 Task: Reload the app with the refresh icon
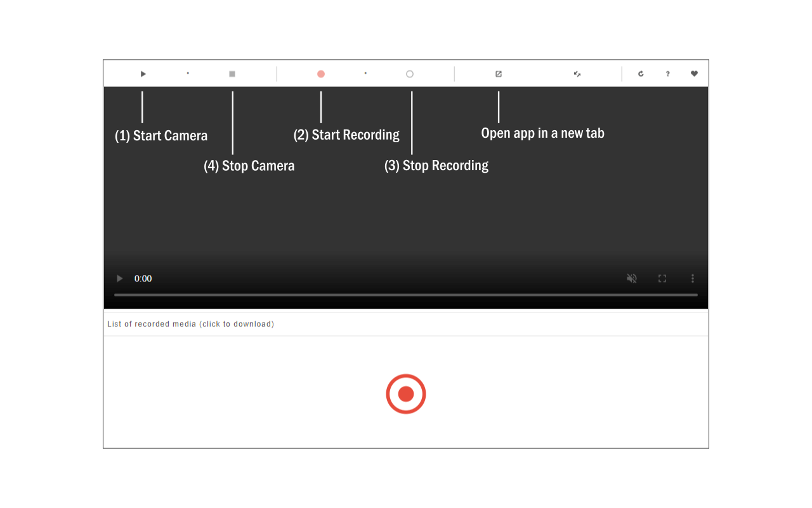click(x=641, y=74)
